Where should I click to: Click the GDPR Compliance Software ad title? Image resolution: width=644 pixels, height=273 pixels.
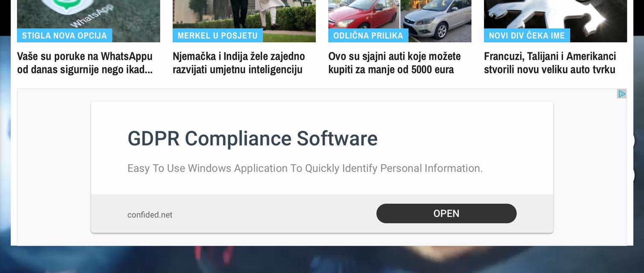point(252,139)
